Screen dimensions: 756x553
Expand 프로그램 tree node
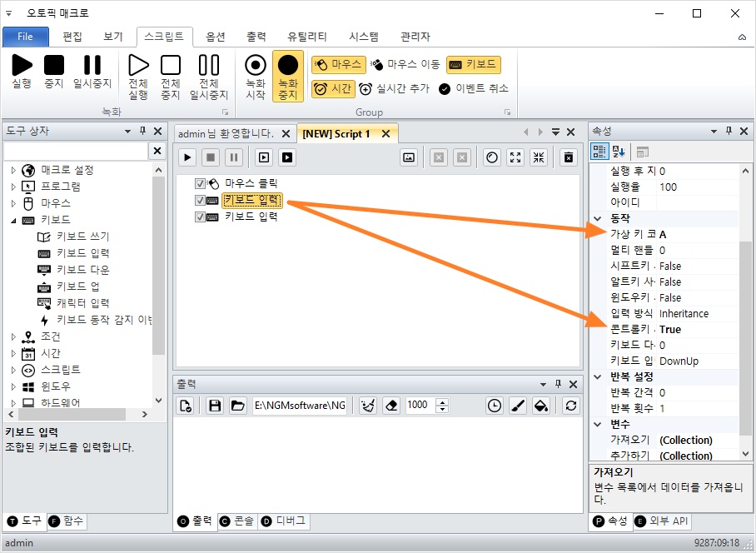coord(13,187)
